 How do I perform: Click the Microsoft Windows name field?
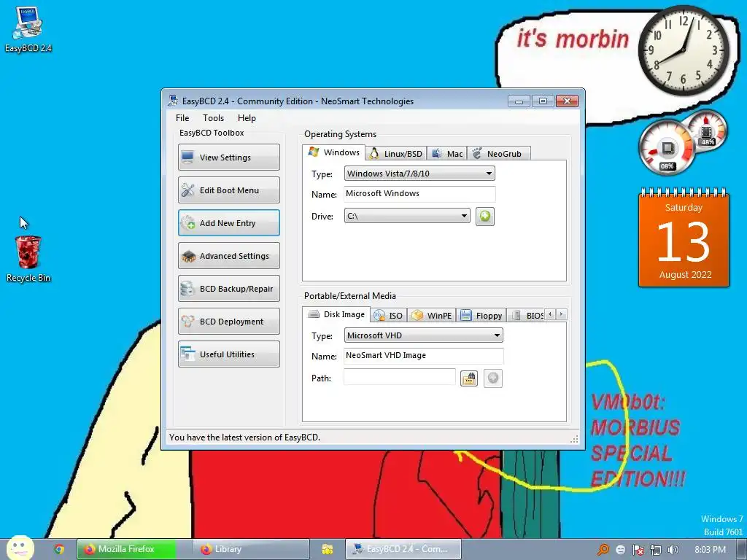click(419, 194)
